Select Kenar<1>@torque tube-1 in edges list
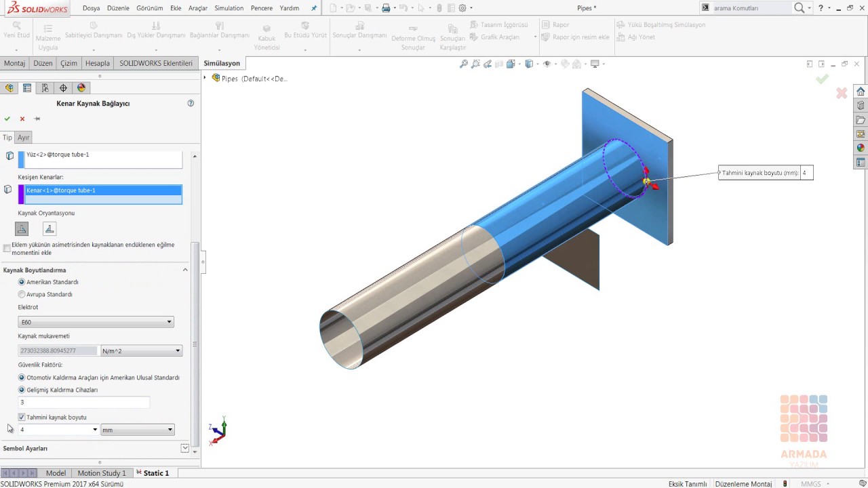This screenshot has height=488, width=868. 104,190
